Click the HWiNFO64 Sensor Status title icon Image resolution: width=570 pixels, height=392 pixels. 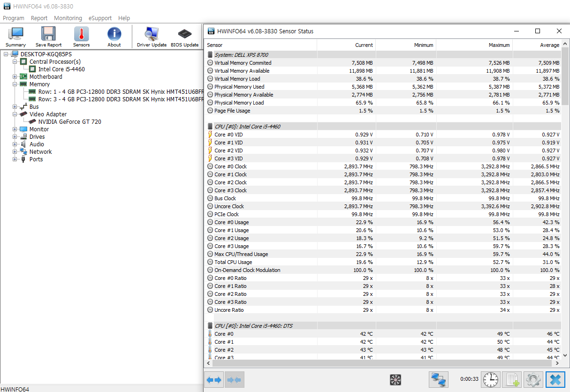click(211, 31)
